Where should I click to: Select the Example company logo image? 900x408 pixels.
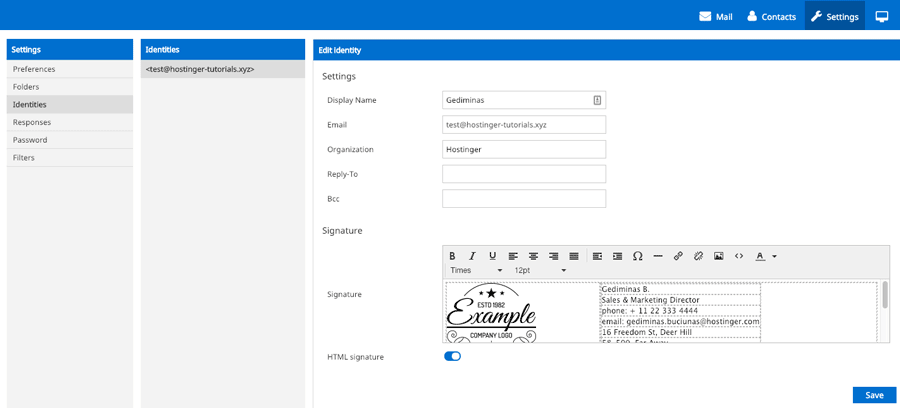click(491, 313)
